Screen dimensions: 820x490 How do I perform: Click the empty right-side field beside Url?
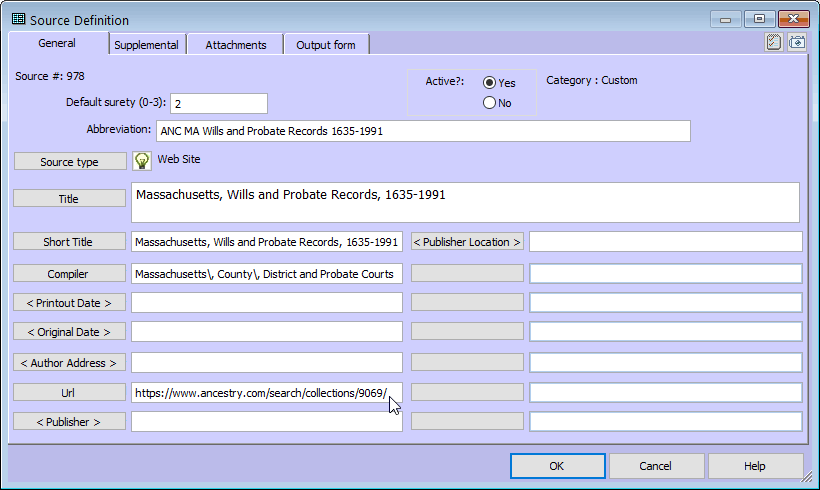(x=666, y=393)
